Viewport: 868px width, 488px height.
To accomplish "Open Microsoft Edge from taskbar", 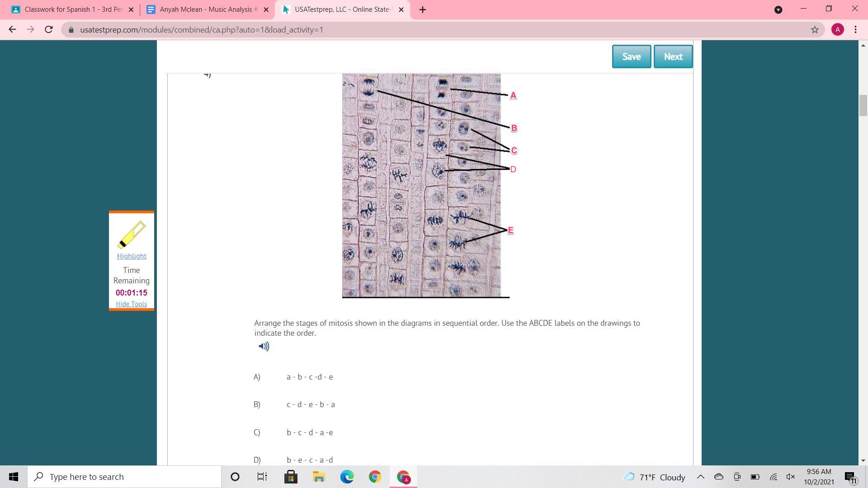I will (347, 477).
